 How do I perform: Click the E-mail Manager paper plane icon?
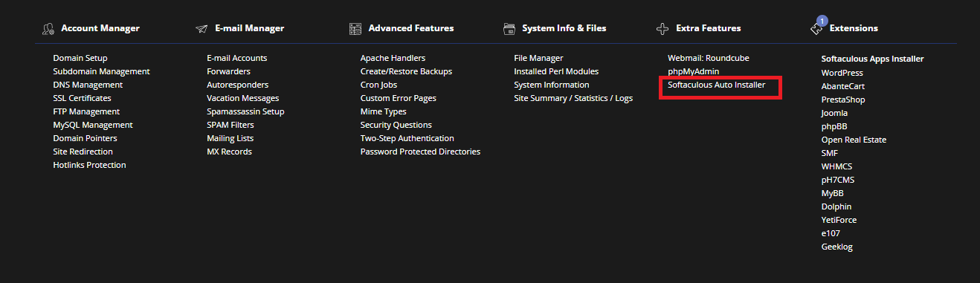[x=202, y=29]
